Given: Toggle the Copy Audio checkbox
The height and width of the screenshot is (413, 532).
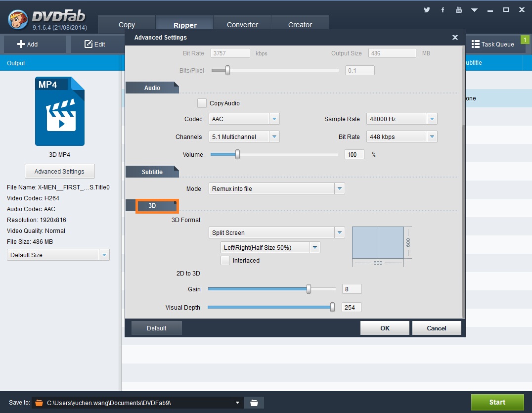Looking at the screenshot, I should (x=202, y=103).
